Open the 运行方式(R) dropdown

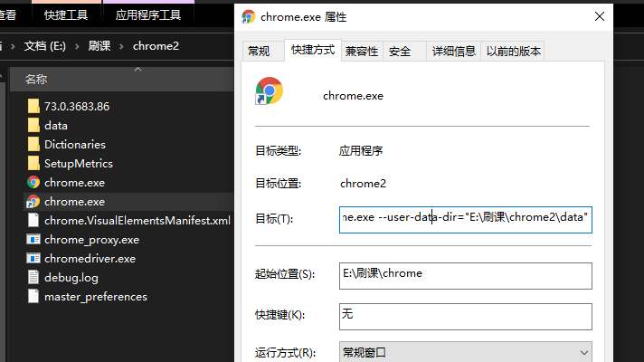[465, 353]
